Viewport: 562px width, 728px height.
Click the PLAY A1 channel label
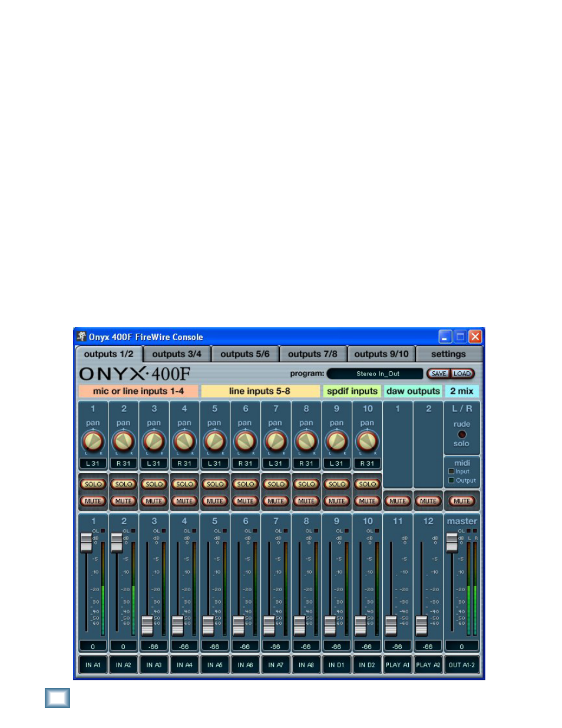(398, 665)
